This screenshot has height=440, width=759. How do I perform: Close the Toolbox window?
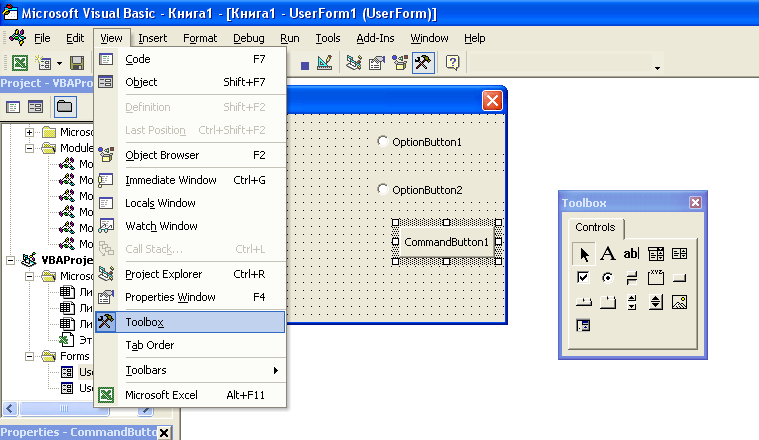coord(695,202)
